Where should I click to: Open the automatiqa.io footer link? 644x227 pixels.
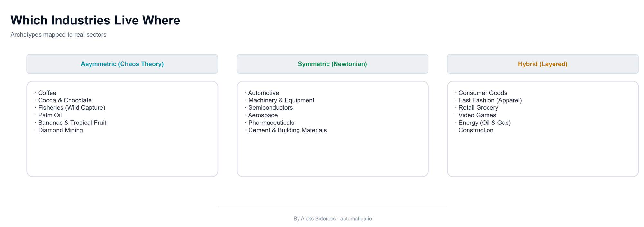[356, 219]
